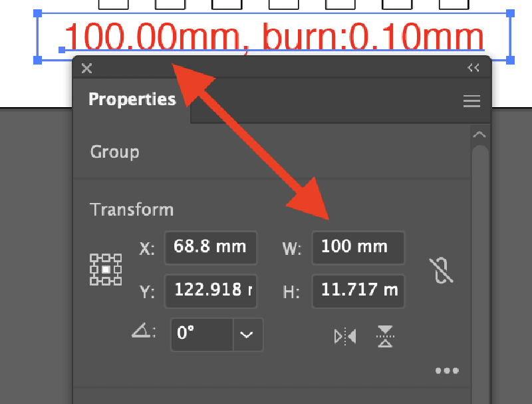Flip the selection horizontally
The width and height of the screenshot is (532, 404).
[345, 336]
